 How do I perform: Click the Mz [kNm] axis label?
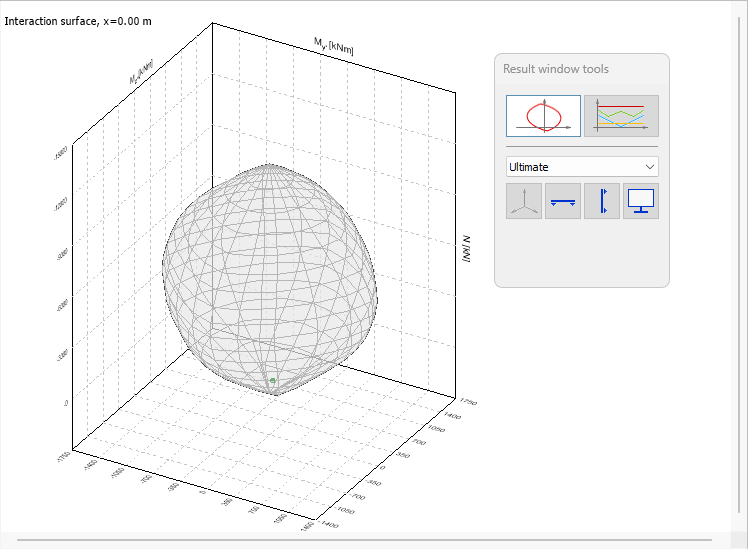(141, 72)
